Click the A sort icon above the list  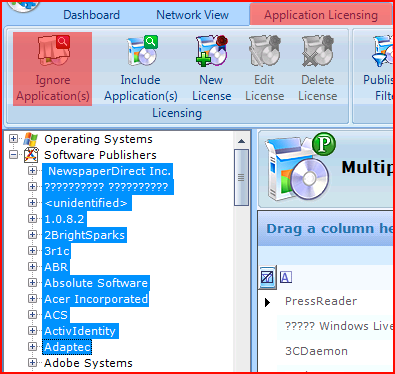click(x=286, y=277)
